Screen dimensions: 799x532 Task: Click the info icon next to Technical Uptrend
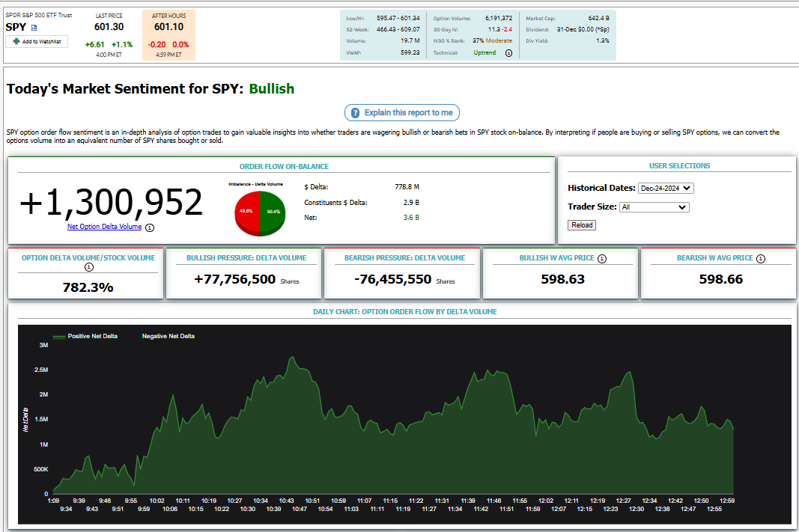pos(508,53)
